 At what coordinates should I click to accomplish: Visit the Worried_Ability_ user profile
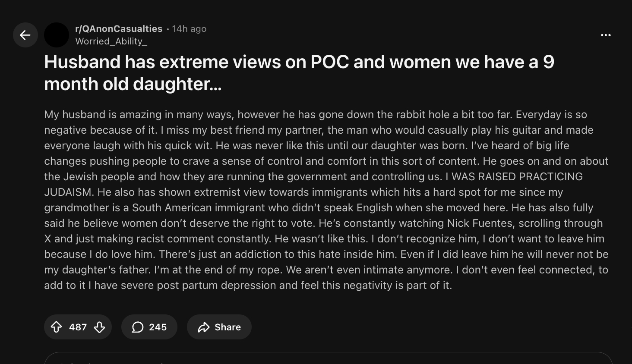[x=111, y=41]
